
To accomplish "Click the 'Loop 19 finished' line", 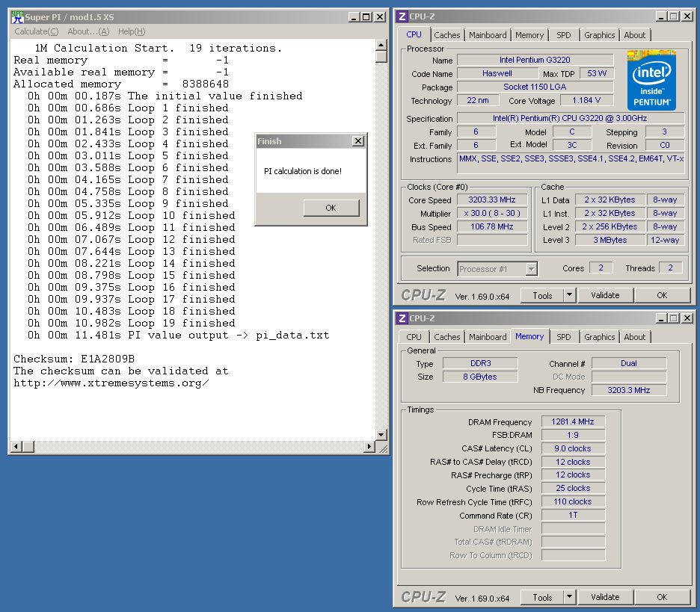I will 132,323.
